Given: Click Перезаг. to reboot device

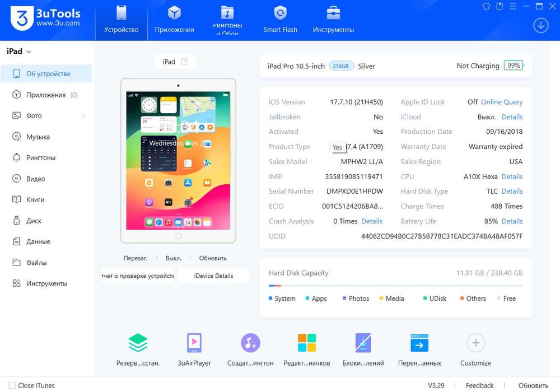Looking at the screenshot, I should (x=136, y=258).
